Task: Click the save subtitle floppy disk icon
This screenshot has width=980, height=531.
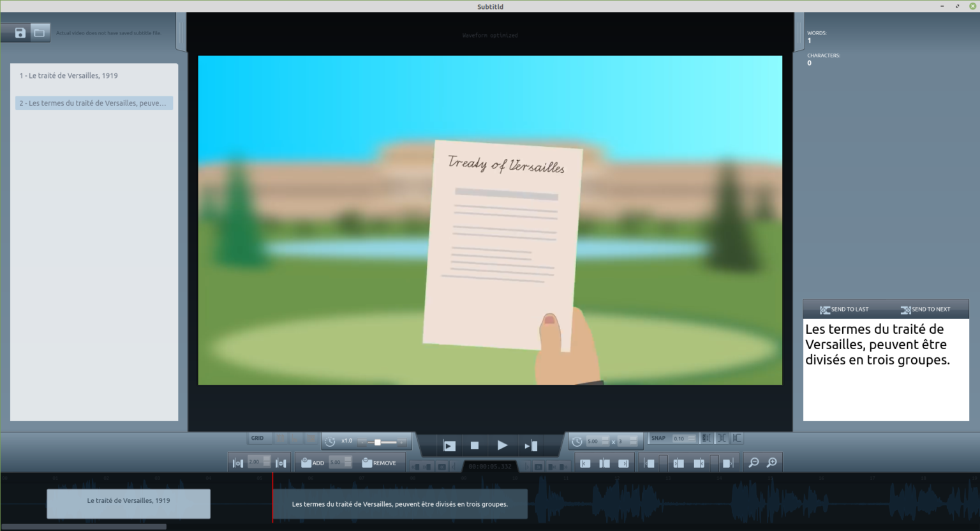Action: 20,33
